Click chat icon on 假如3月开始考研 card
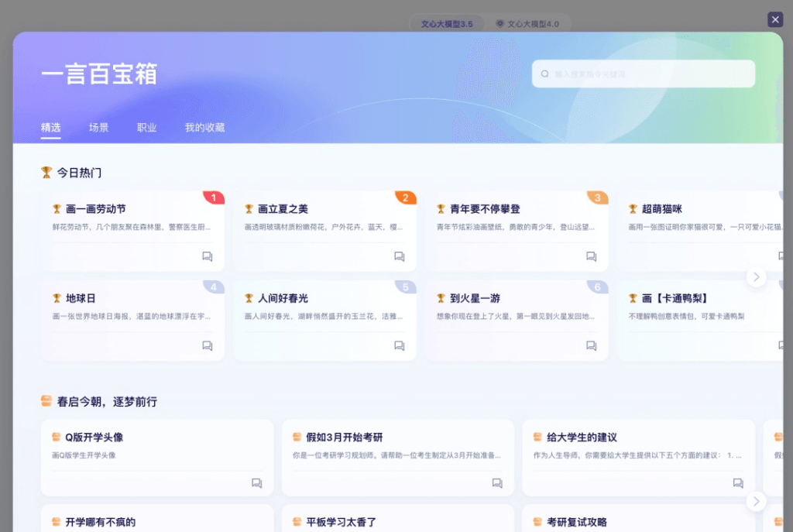Image resolution: width=793 pixels, height=532 pixels. (x=497, y=483)
